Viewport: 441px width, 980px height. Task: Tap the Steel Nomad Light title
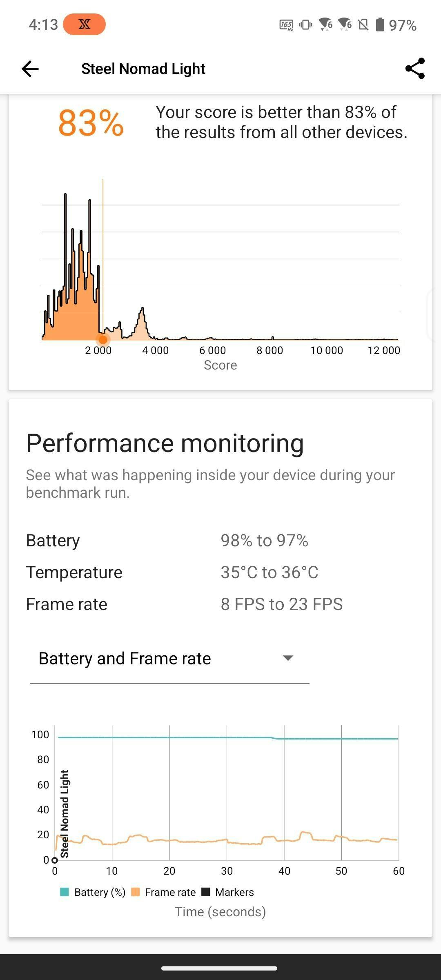pyautogui.click(x=143, y=69)
